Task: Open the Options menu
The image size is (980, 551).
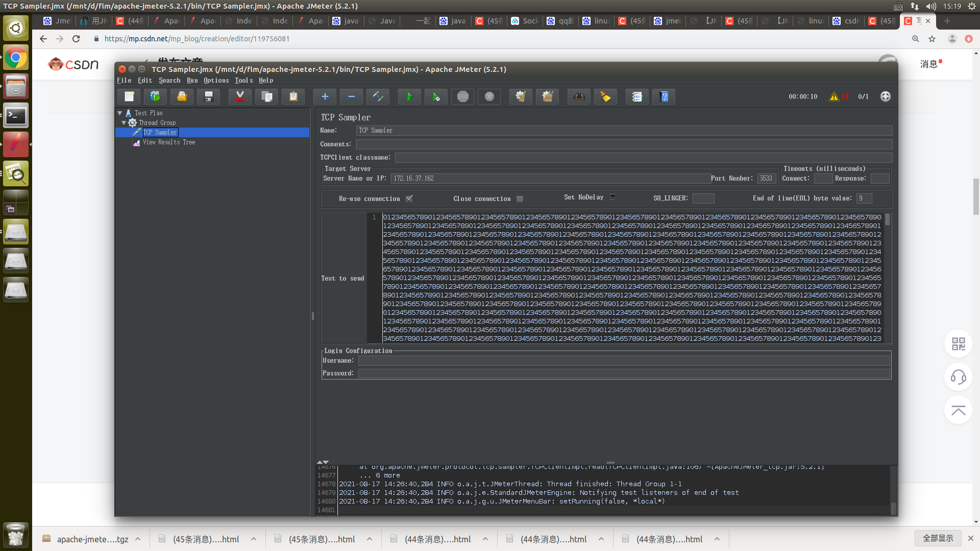Action: point(216,80)
